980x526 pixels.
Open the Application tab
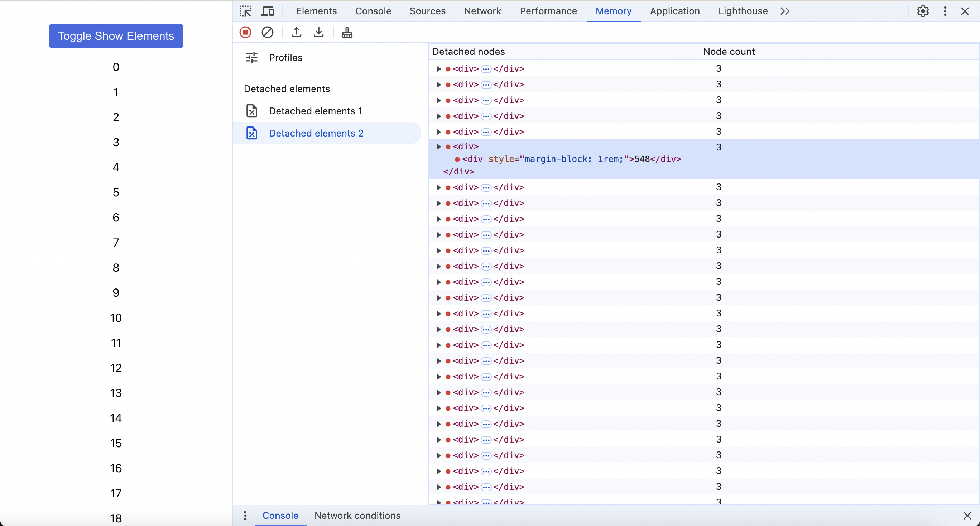[675, 11]
